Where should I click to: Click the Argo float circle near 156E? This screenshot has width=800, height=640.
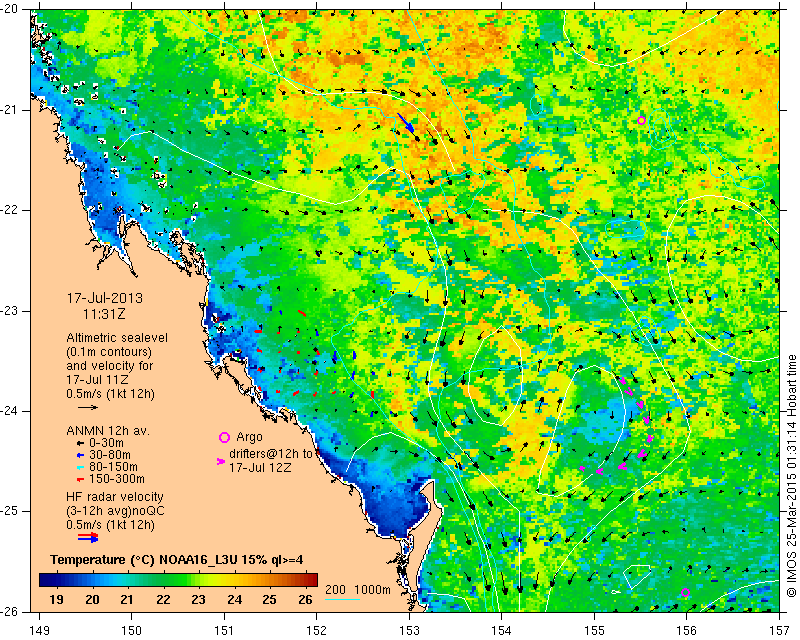point(685,593)
